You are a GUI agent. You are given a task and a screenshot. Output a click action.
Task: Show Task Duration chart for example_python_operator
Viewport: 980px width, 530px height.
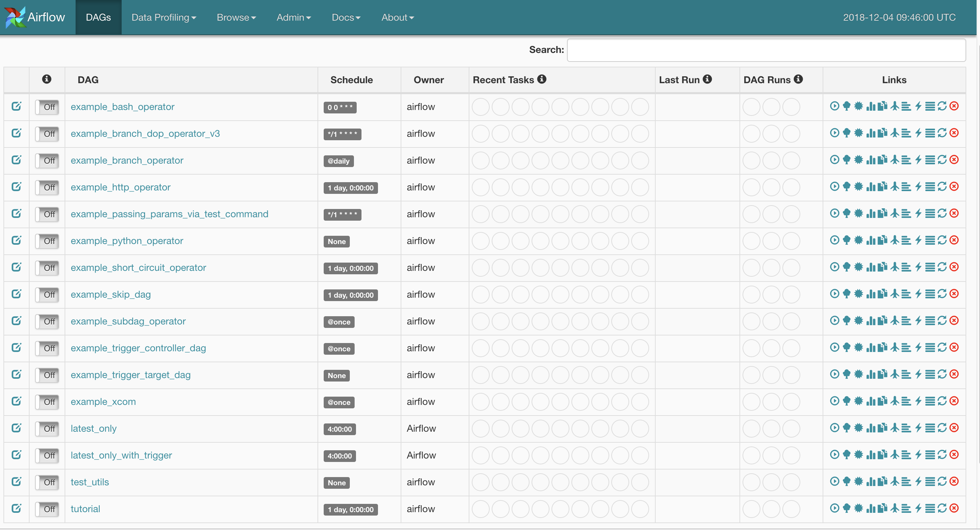click(870, 240)
